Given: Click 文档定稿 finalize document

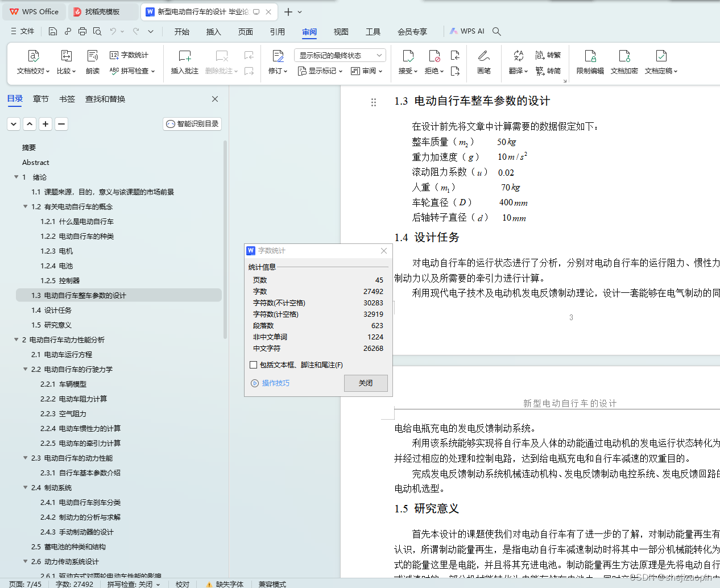Looking at the screenshot, I should pos(661,62).
